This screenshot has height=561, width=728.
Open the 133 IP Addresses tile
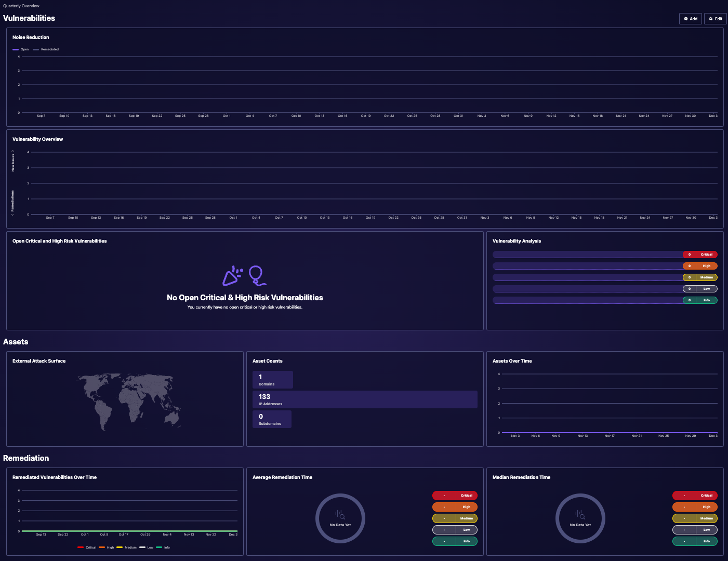point(365,399)
